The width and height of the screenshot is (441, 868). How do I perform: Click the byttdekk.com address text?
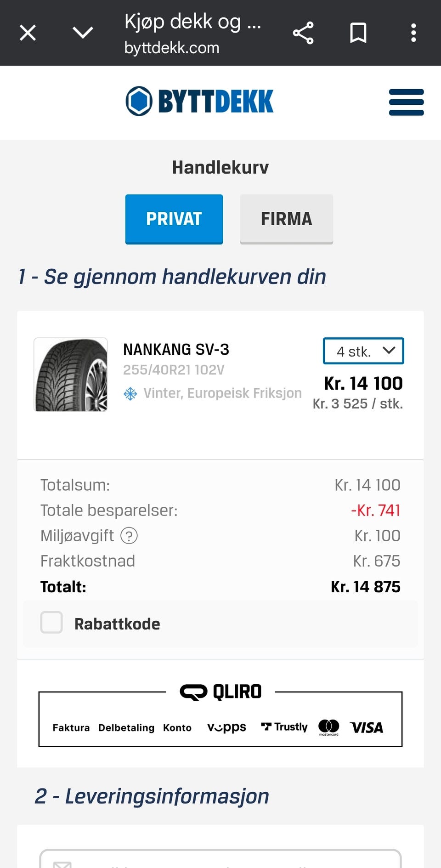172,48
